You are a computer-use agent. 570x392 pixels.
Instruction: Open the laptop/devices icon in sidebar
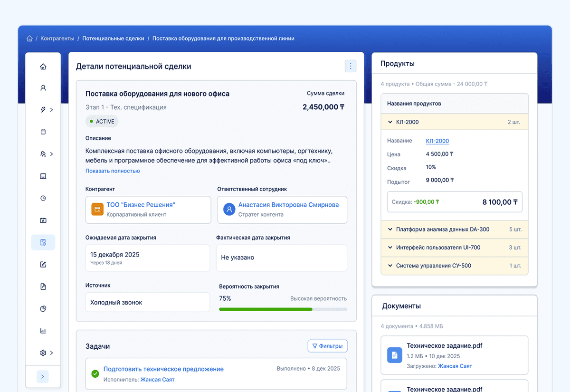(x=43, y=176)
